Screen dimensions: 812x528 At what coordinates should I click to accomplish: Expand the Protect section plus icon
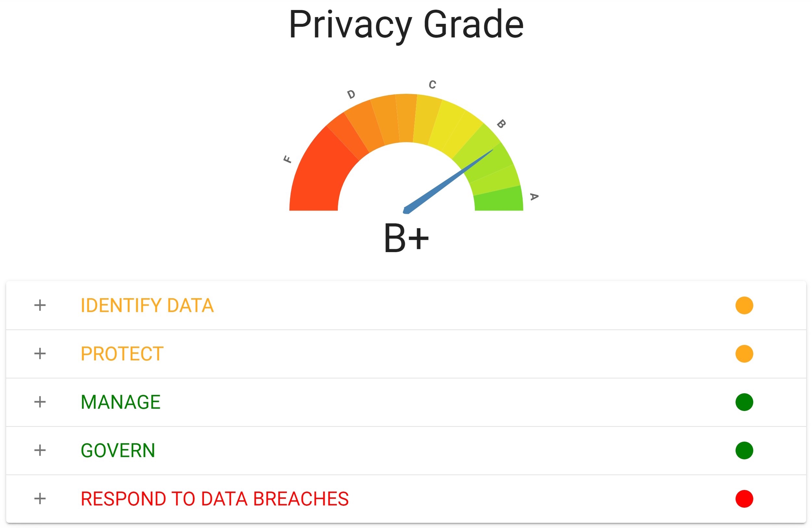pos(40,353)
